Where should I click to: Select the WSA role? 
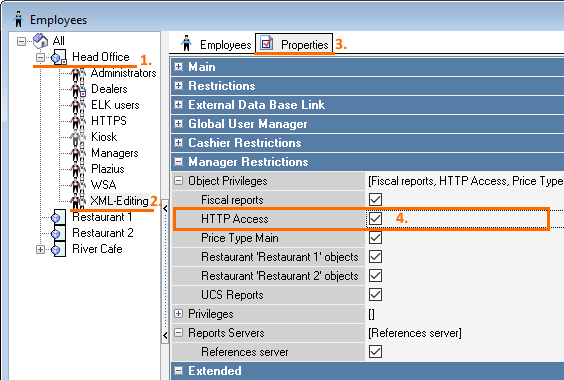(103, 185)
